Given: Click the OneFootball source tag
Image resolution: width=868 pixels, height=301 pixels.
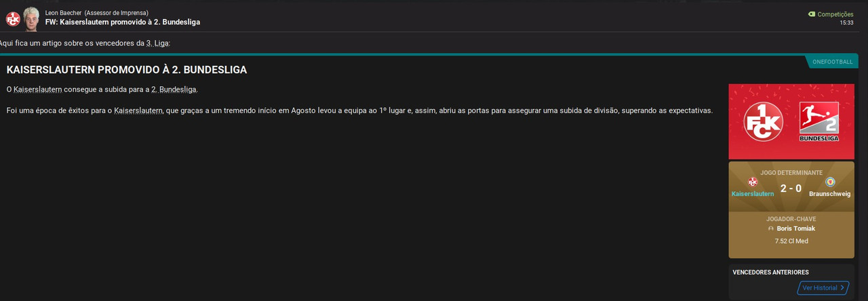Looking at the screenshot, I should [x=832, y=62].
